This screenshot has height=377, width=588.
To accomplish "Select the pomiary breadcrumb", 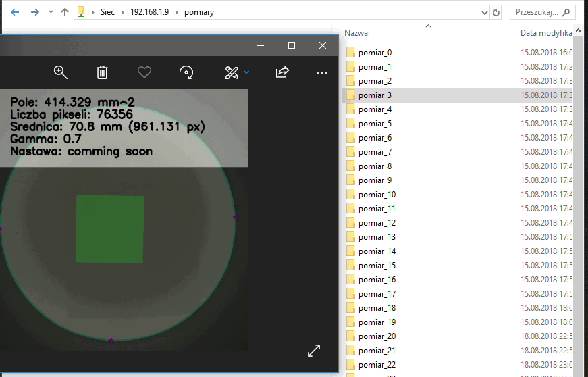I will (199, 12).
